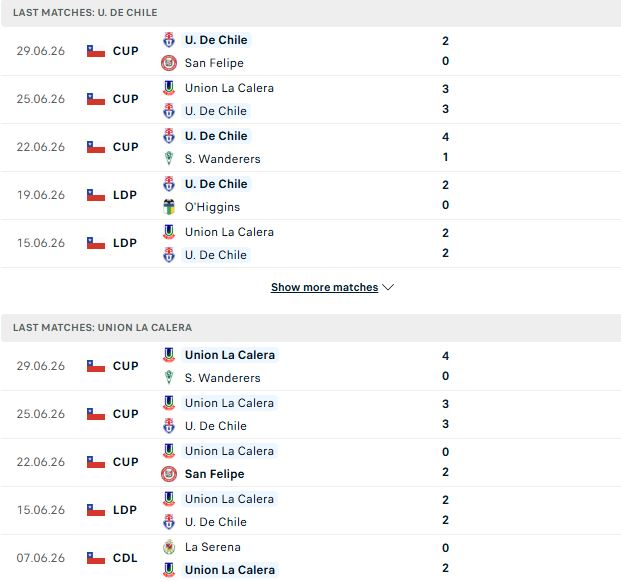This screenshot has height=582, width=621.
Task: Click San Felipe crest in 22.06.26 Calera match
Action: pyautogui.click(x=169, y=474)
